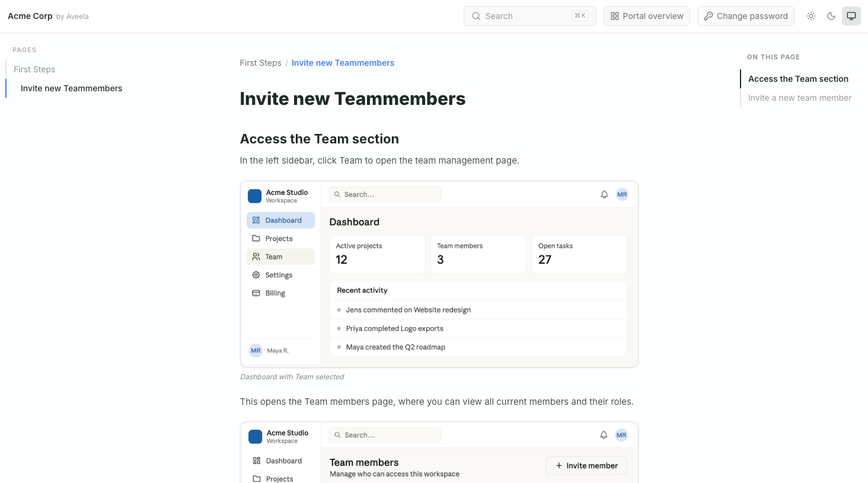Click the top-right MR avatar in Dashboard screenshot
Image resolution: width=868 pixels, height=483 pixels.
pyautogui.click(x=622, y=194)
